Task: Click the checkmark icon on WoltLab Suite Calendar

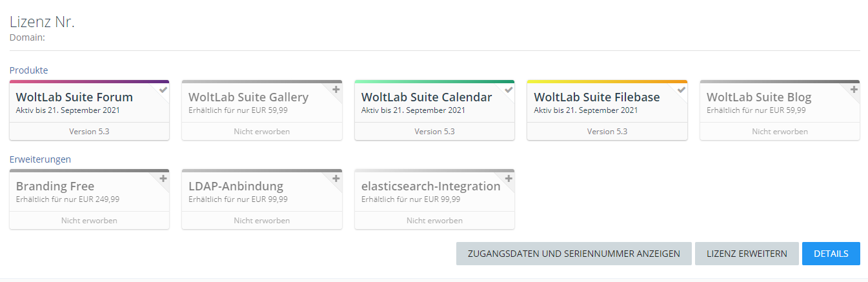Action: (x=509, y=90)
